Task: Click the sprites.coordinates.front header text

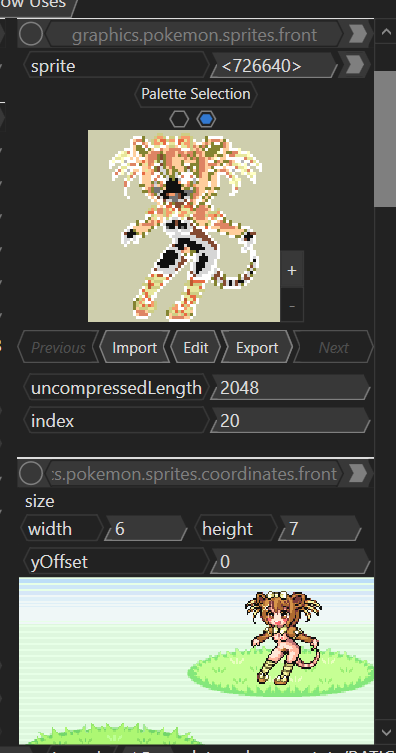Action: pos(194,474)
